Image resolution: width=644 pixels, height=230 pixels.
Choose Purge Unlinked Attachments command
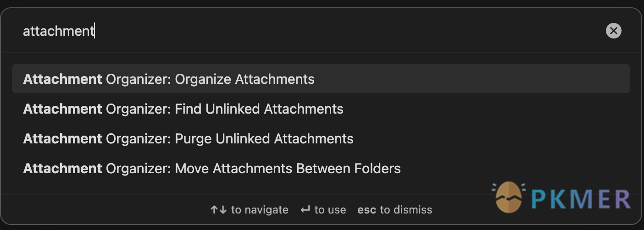(321, 138)
